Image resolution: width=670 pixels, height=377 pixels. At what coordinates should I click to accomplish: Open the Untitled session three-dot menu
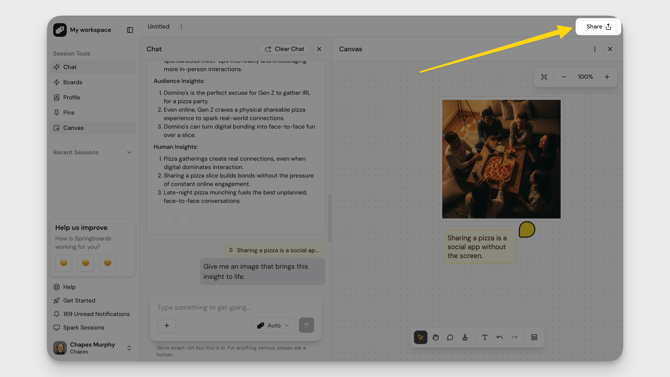pyautogui.click(x=181, y=27)
